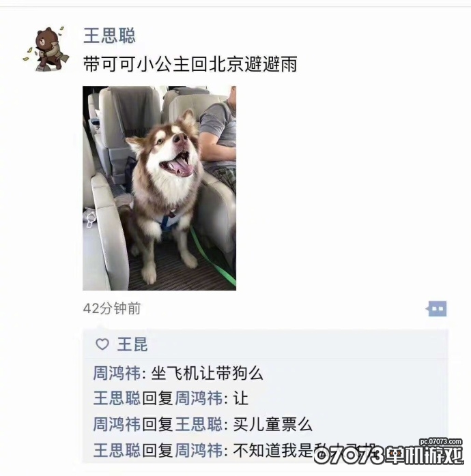The image size is (471, 476).
Task: Click the 07073 watermark logo
Action: [388, 451]
